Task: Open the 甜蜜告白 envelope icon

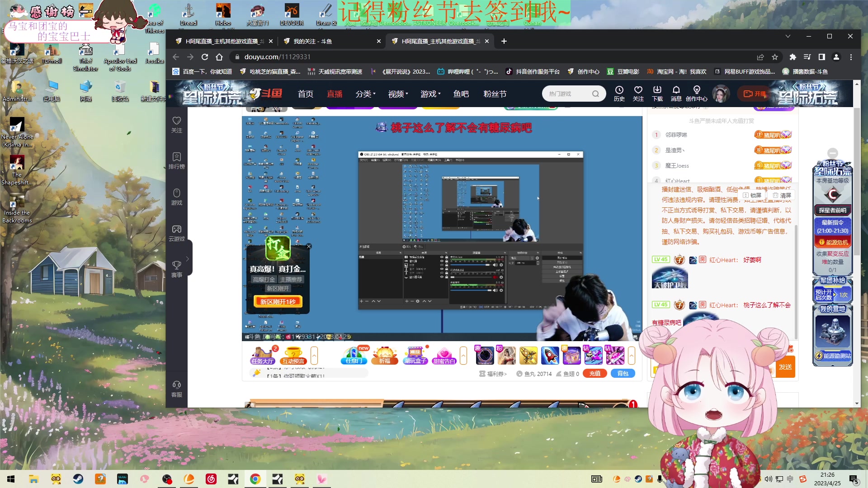Action: (x=444, y=356)
